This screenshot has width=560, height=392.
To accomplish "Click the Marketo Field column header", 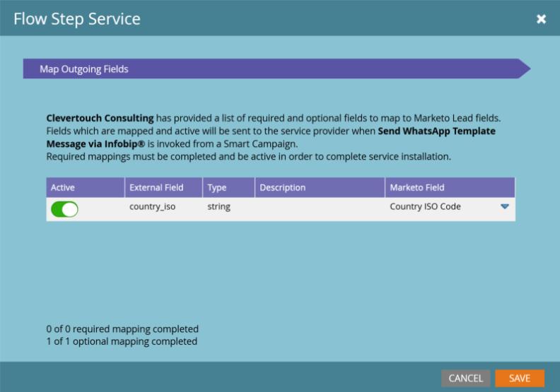I will pyautogui.click(x=450, y=188).
